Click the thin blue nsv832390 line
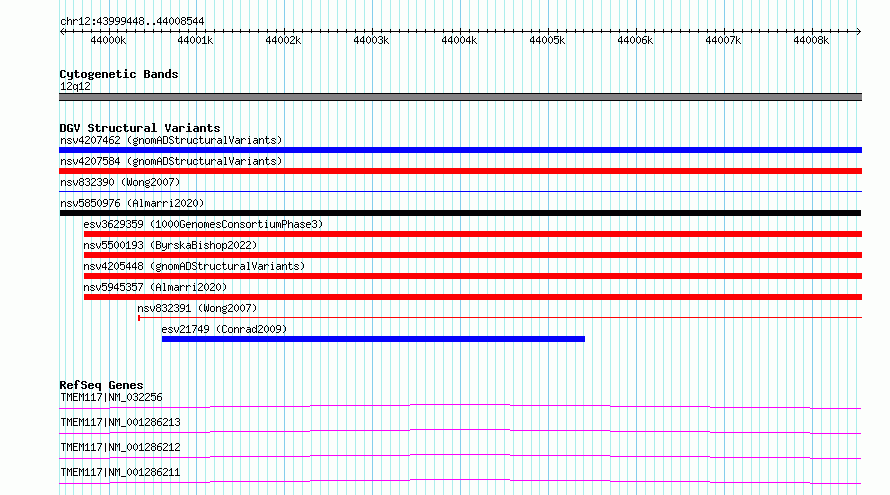Screen dimensions: 890x495 460,192
